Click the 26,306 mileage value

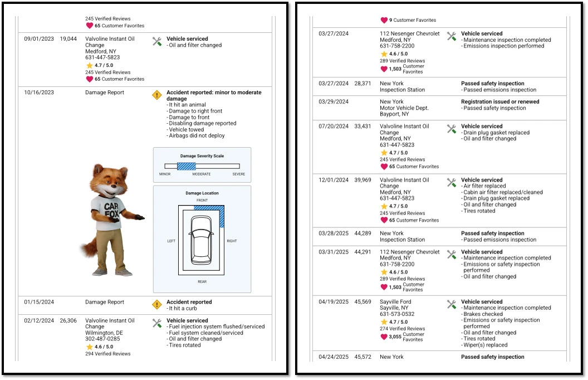(x=68, y=321)
